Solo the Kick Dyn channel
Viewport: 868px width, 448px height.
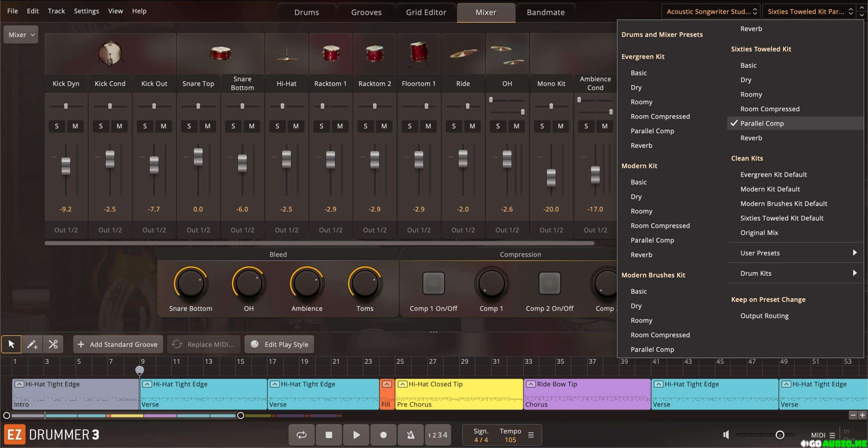coord(57,126)
